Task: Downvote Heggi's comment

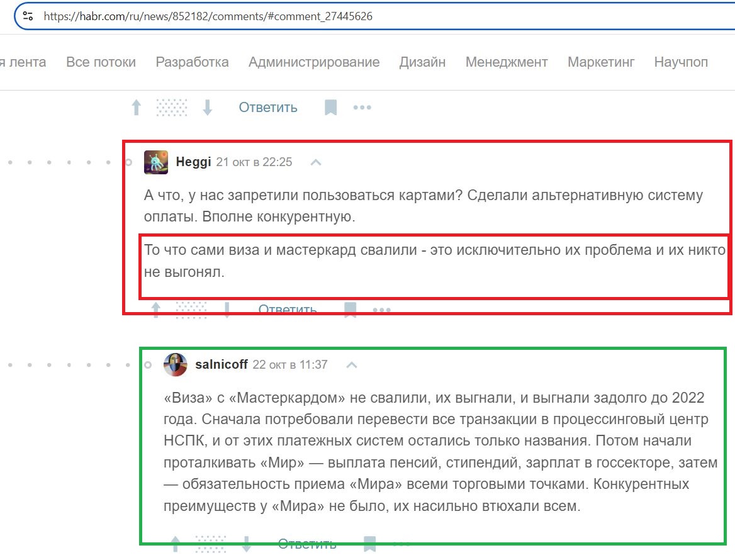Action: click(x=227, y=310)
